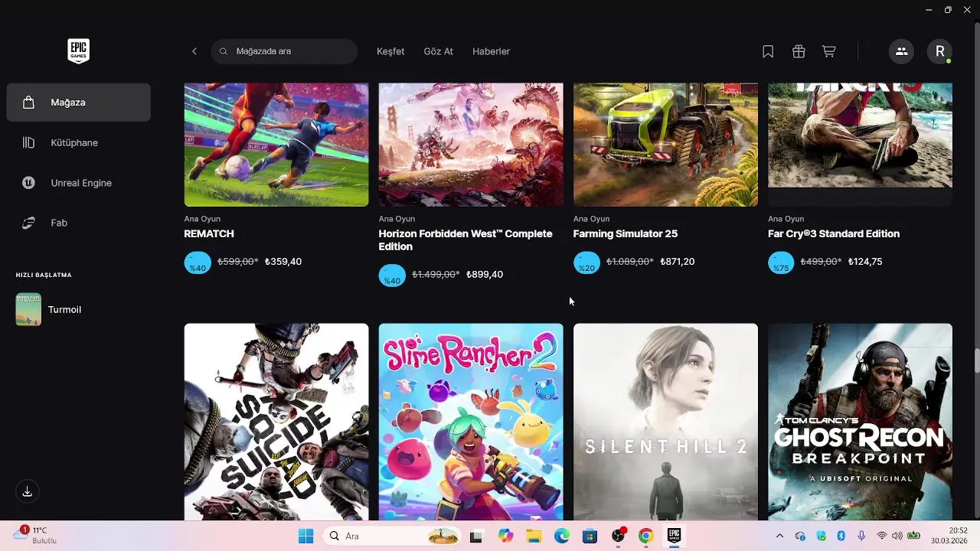Open the Kütüphane library section
Screen dimensions: 980x551
(x=79, y=142)
